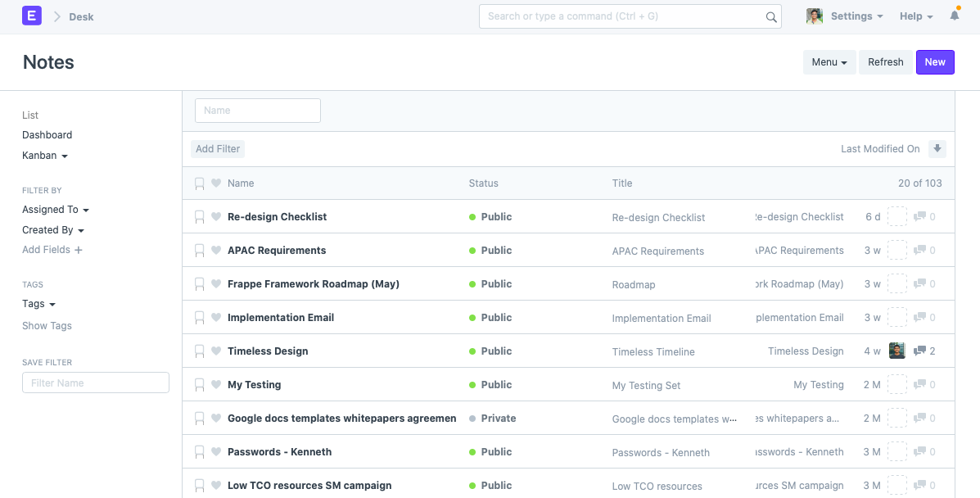Expand the Menu dropdown button
Screen dimensions: 980x498
pyautogui.click(x=829, y=62)
